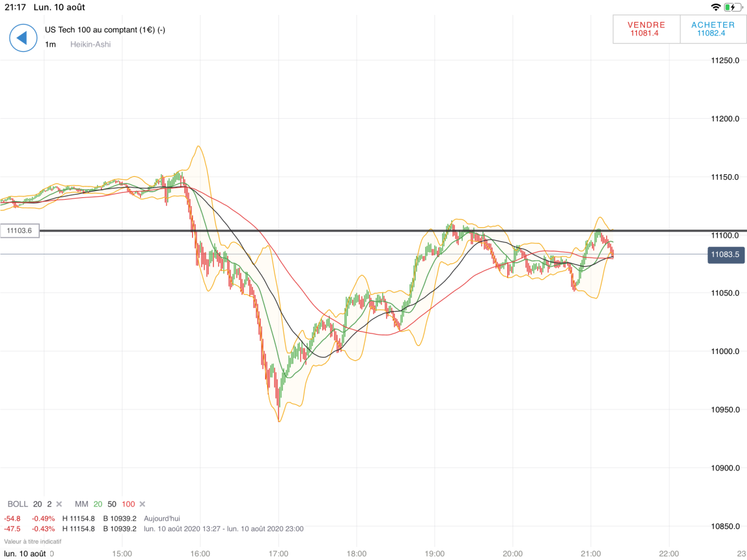
Task: Tap the battery icon in status bar
Action: tap(732, 7)
